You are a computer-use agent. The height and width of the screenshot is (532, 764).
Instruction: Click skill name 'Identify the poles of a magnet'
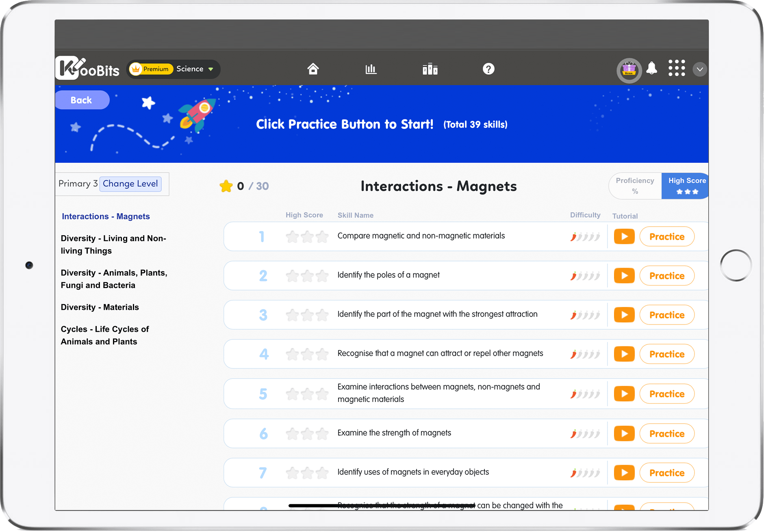coord(389,275)
